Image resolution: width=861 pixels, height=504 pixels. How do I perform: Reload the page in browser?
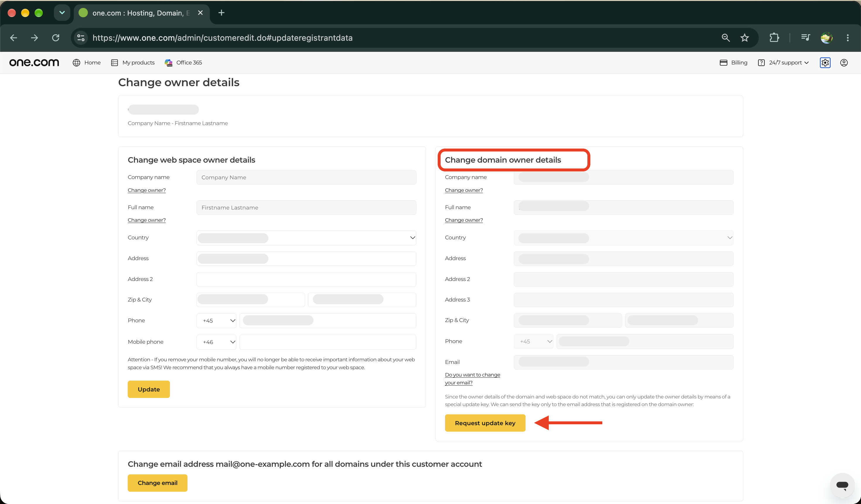click(x=56, y=38)
